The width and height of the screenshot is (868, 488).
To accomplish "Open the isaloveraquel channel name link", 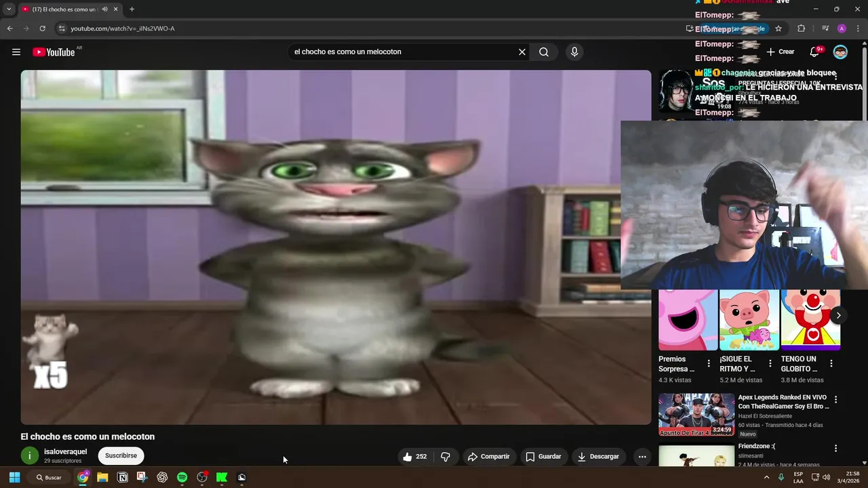I will pyautogui.click(x=65, y=451).
